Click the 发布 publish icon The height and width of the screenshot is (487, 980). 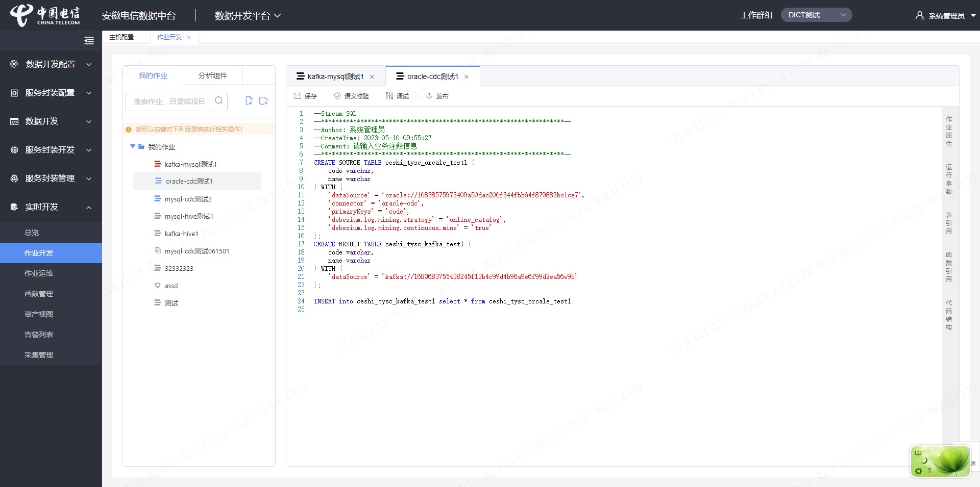tap(429, 96)
